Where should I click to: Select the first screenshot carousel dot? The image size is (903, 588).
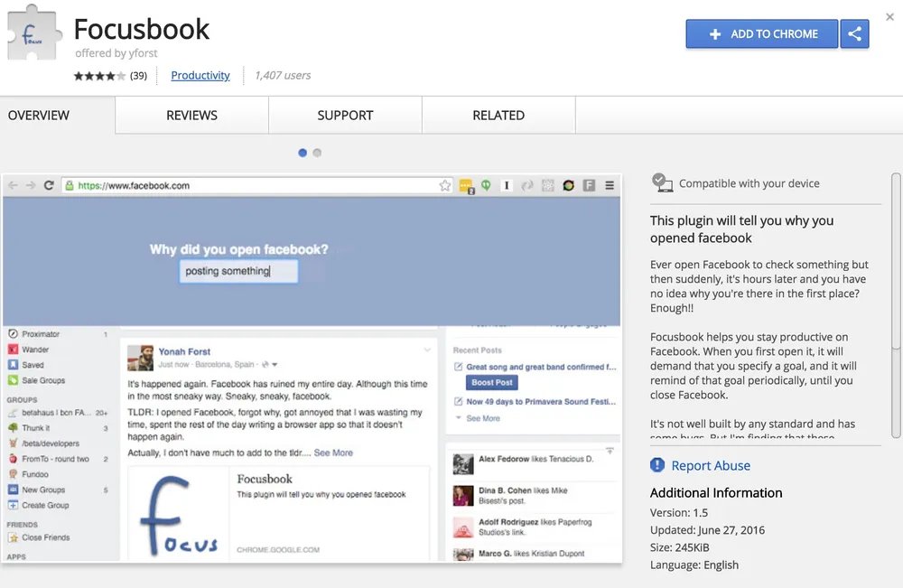[x=303, y=153]
